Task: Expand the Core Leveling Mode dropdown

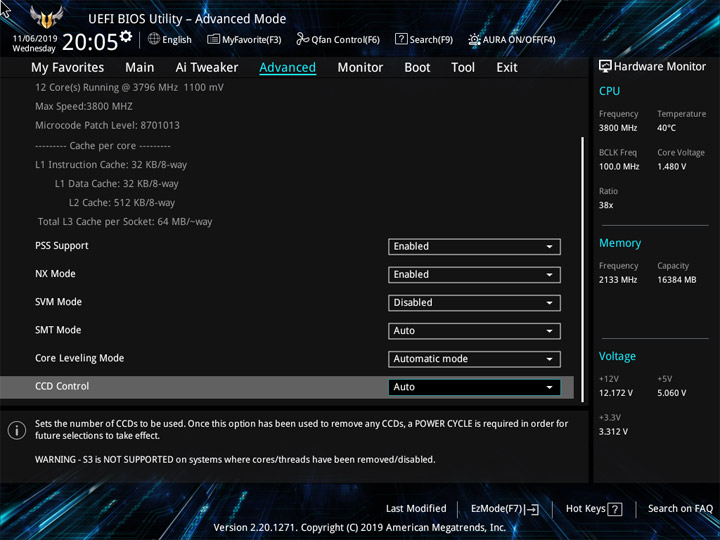Action: point(474,359)
